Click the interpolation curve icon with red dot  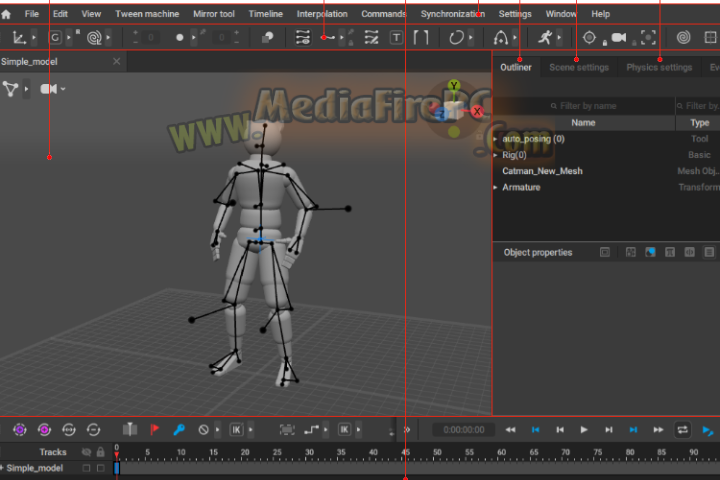click(327, 38)
